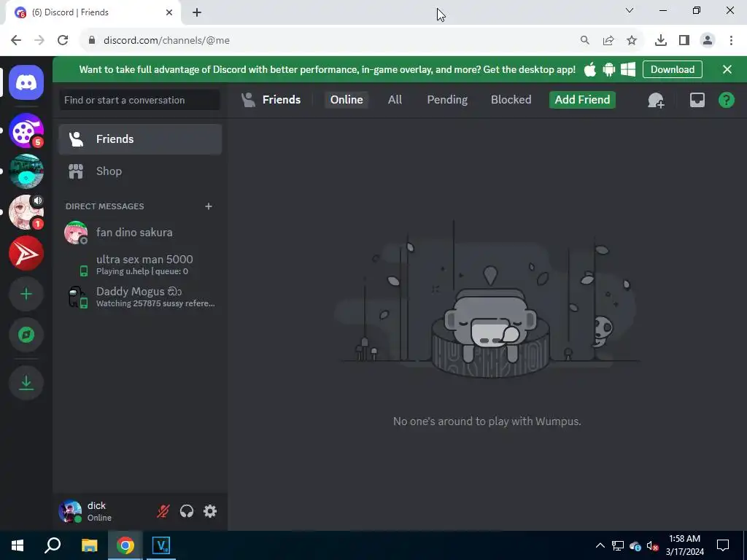
Task: Open the green Help icon
Action: [726, 100]
